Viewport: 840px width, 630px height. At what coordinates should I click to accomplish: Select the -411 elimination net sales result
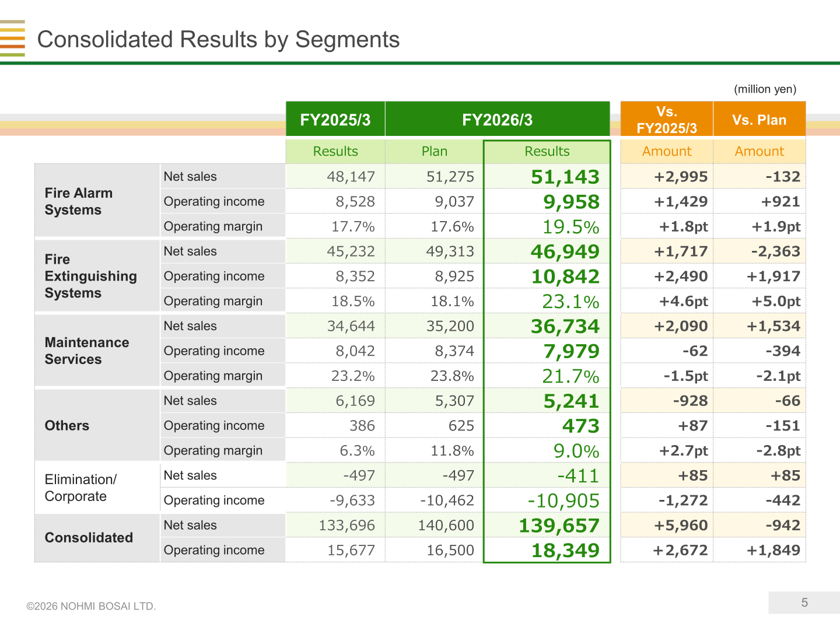[x=578, y=475]
